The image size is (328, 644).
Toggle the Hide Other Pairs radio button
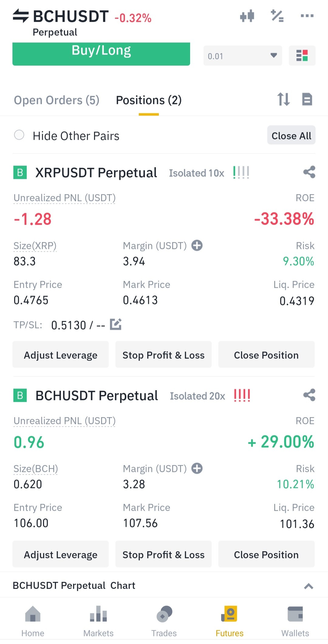point(19,135)
